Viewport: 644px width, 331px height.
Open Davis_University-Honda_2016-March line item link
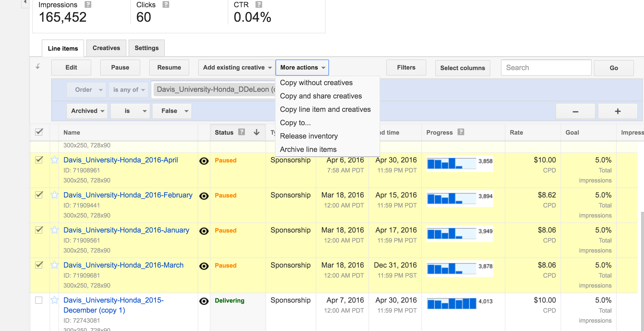[123, 265]
